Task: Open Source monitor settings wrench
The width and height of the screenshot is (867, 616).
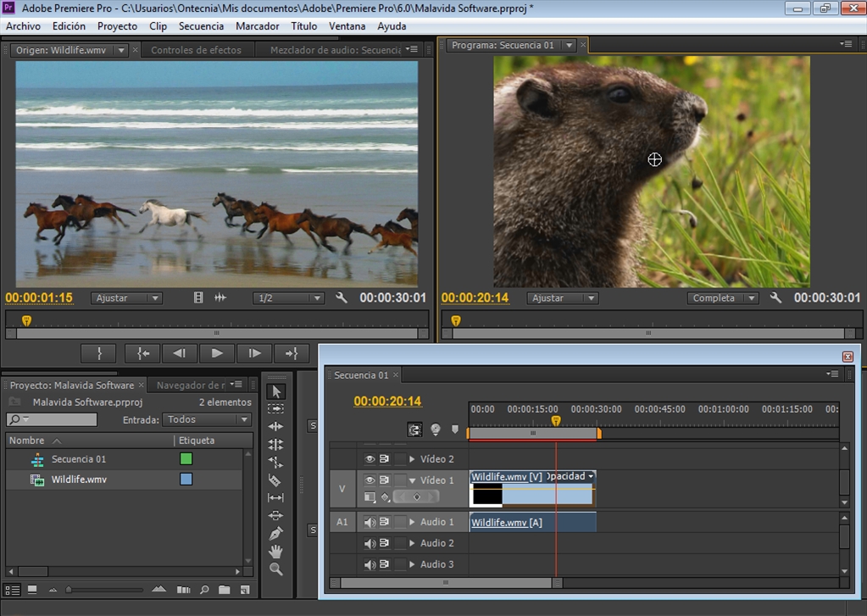Action: [x=342, y=297]
